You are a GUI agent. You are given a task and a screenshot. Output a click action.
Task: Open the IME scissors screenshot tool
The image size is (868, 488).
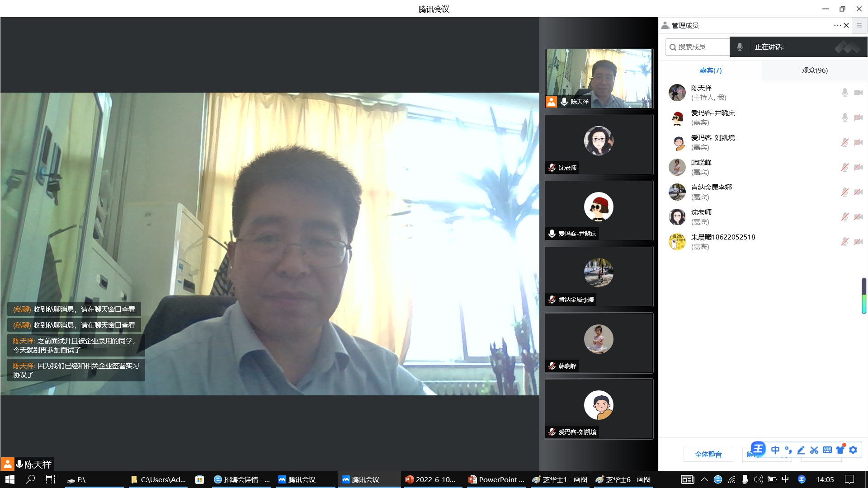coord(814,450)
